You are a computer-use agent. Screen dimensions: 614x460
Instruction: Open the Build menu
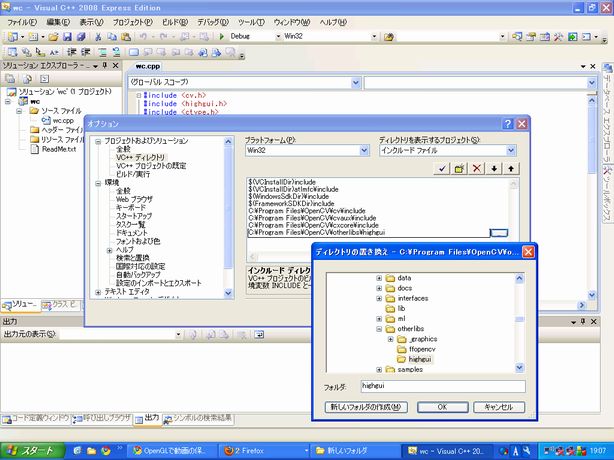click(175, 22)
